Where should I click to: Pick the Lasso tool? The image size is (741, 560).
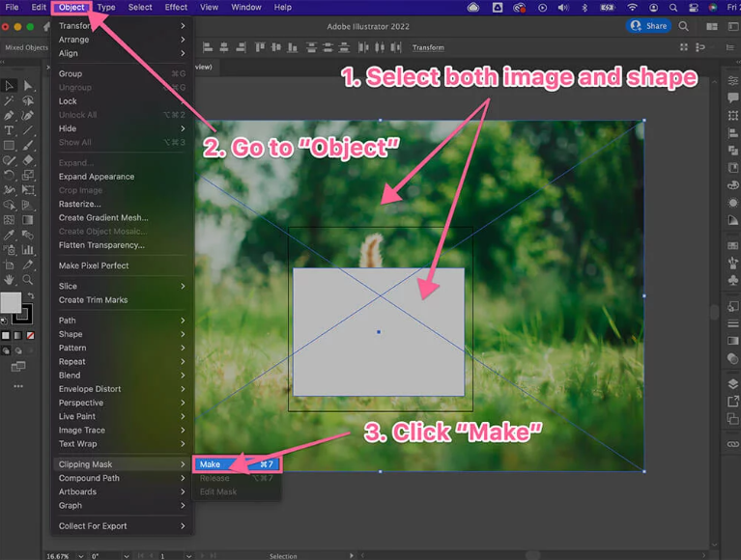[x=28, y=100]
